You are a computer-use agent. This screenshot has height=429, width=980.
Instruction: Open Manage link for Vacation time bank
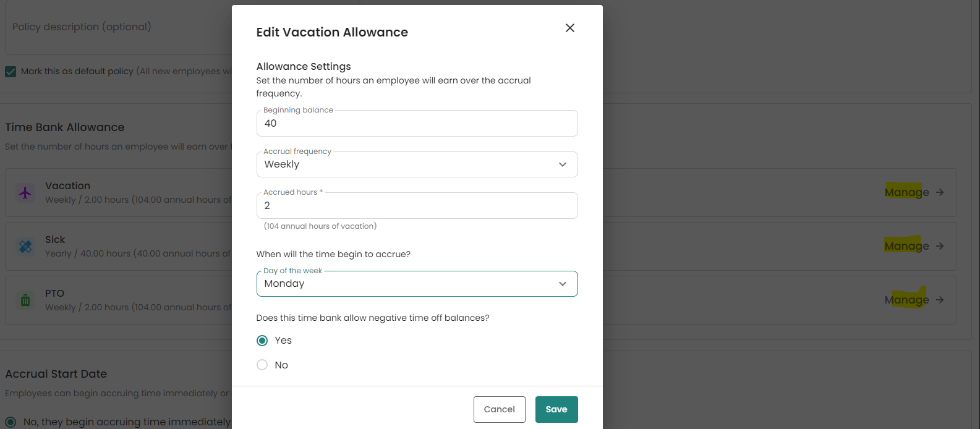pyautogui.click(x=906, y=192)
